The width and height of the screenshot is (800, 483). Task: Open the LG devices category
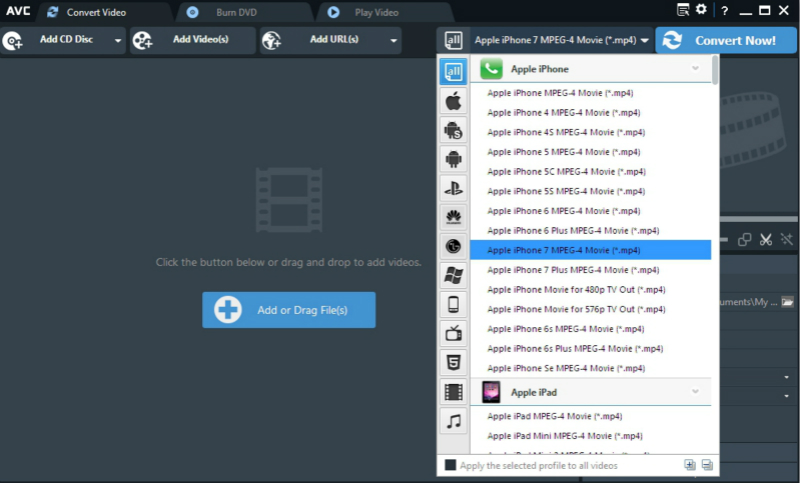(x=453, y=246)
